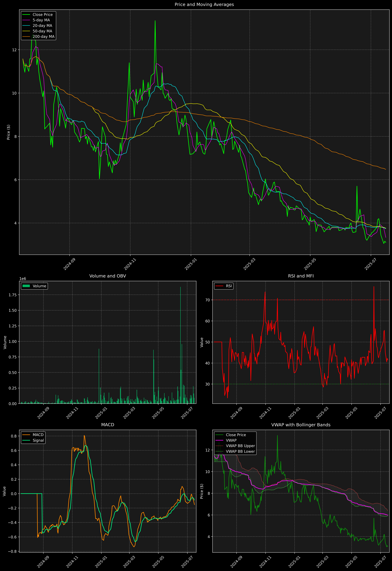The image size is (392, 571).
Task: Click the "VWAP with Bollinger Bands" chart title
Action: coord(301,425)
